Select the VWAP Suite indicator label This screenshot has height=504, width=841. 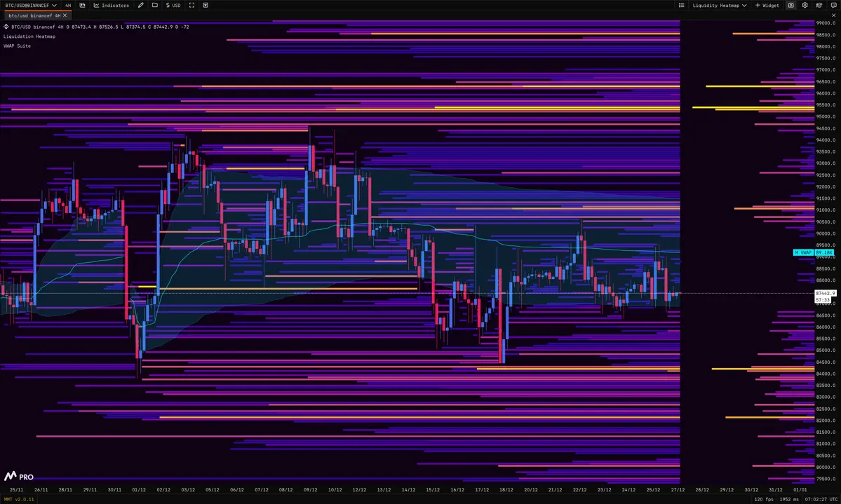[17, 46]
